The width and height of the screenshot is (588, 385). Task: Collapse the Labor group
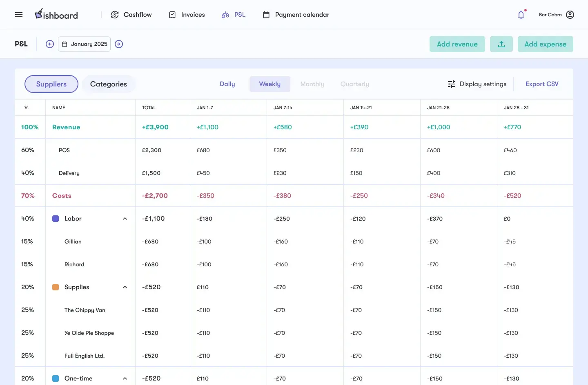125,219
